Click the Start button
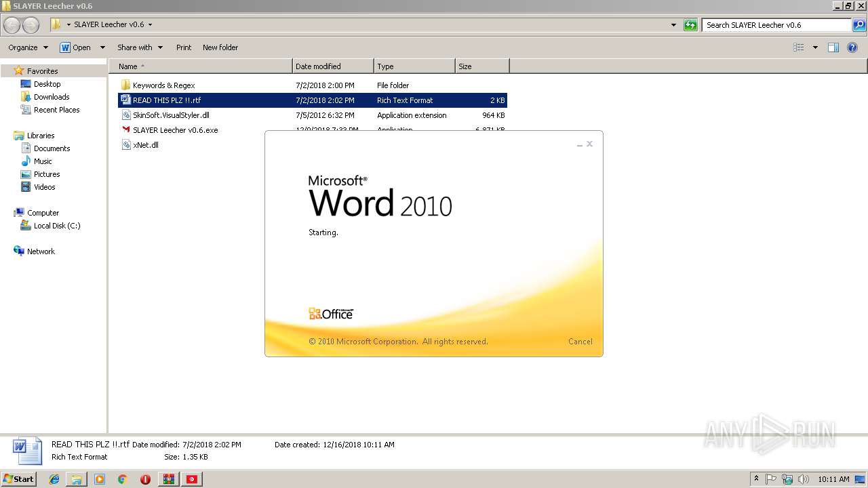This screenshot has width=868, height=488. tap(19, 479)
